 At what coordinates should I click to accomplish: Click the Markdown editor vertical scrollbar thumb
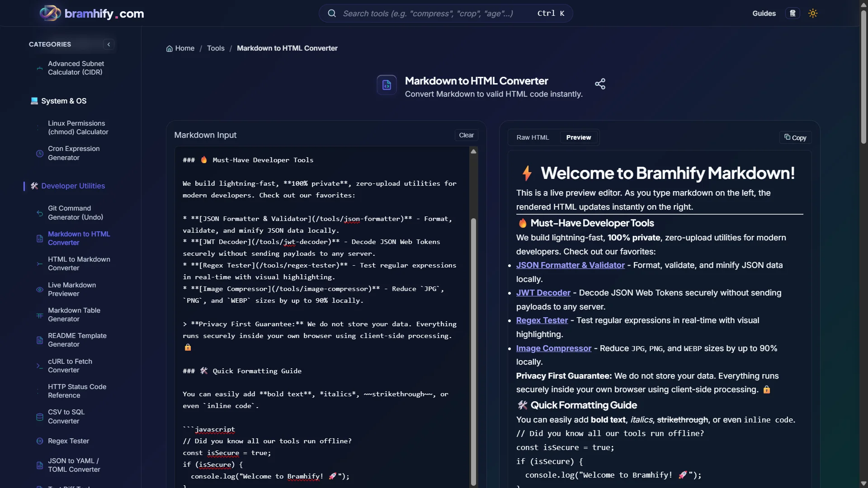coord(473,352)
